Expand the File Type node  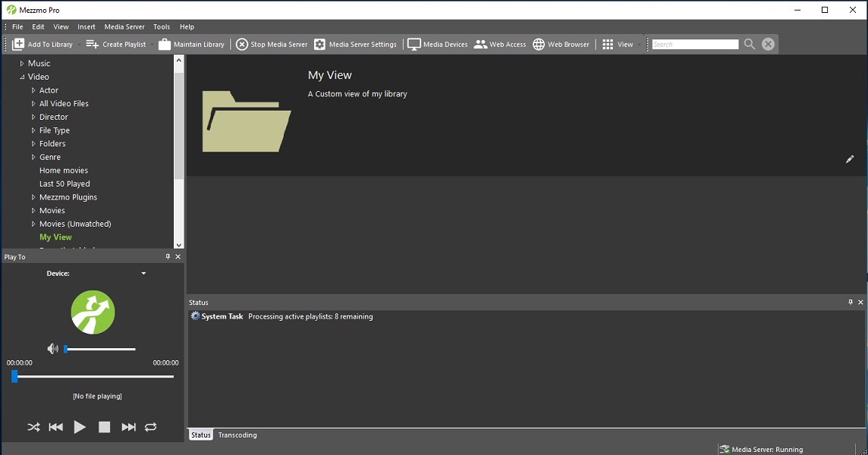click(x=33, y=130)
